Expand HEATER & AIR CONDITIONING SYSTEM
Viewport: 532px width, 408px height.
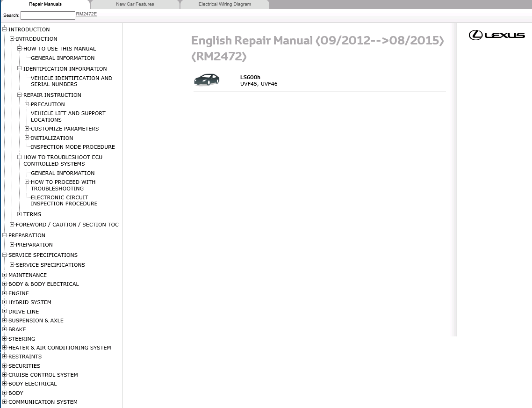(4, 347)
